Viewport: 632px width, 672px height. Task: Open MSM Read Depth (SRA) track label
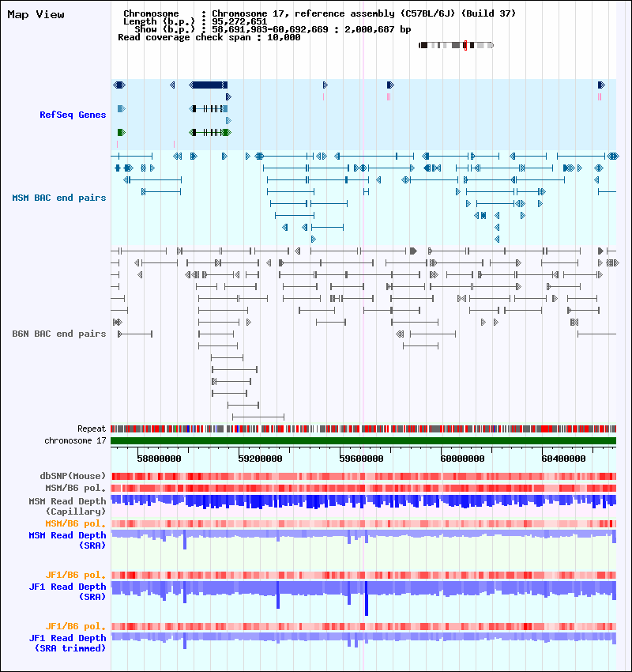click(x=67, y=540)
